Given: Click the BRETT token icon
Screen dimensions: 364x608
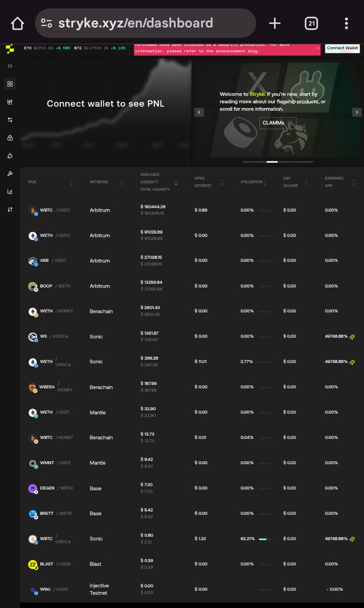Looking at the screenshot, I should coord(33,514).
